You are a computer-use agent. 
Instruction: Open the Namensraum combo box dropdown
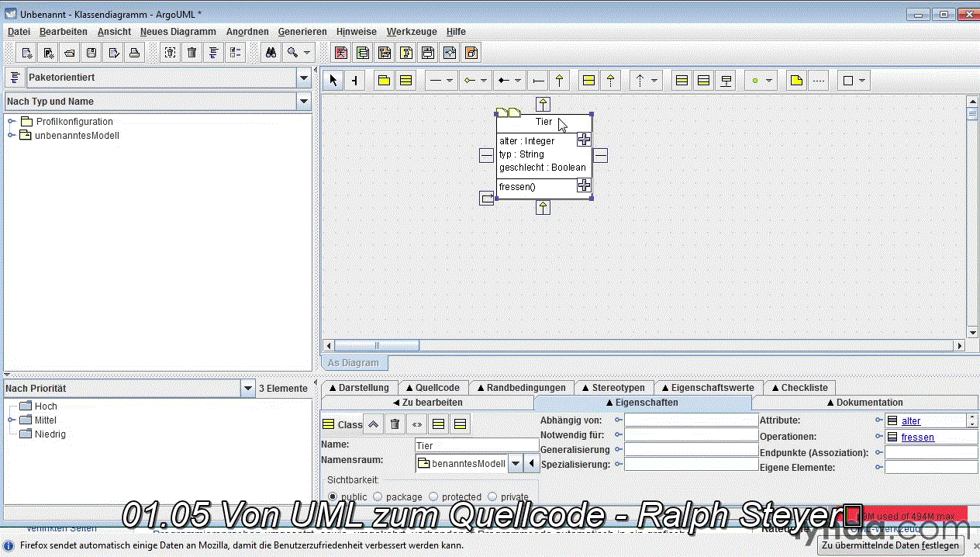[516, 463]
